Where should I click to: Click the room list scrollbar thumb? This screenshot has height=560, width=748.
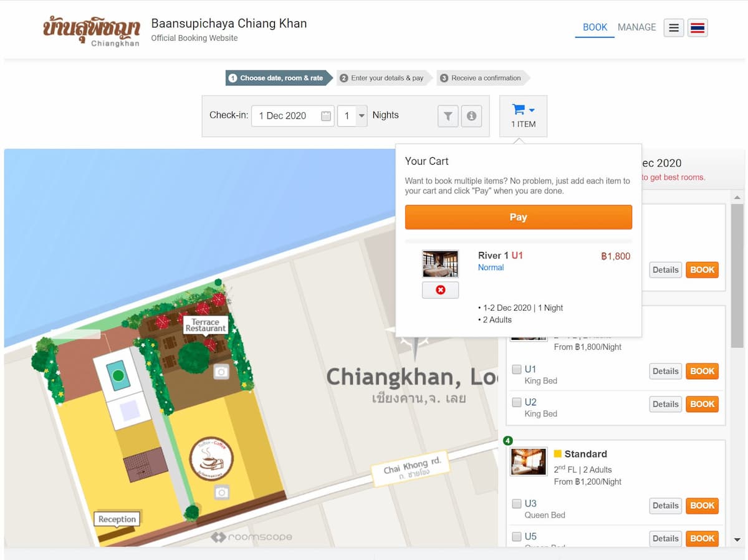[737, 276]
